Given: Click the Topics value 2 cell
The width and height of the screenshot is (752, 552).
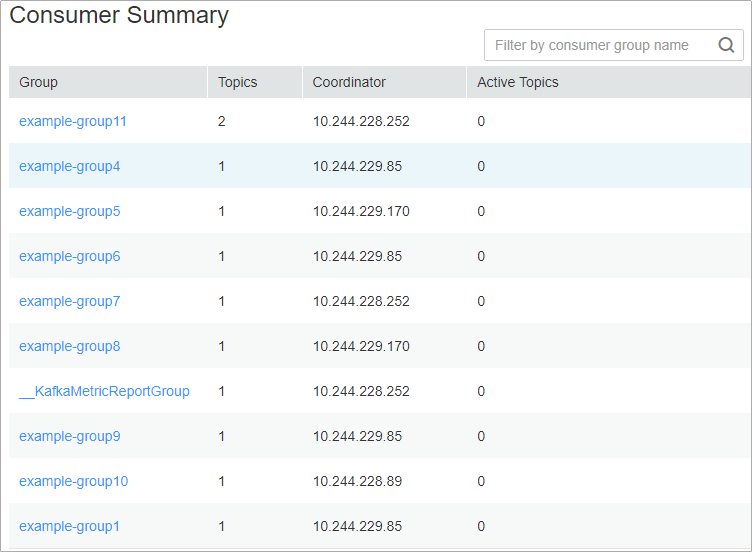Looking at the screenshot, I should point(222,121).
